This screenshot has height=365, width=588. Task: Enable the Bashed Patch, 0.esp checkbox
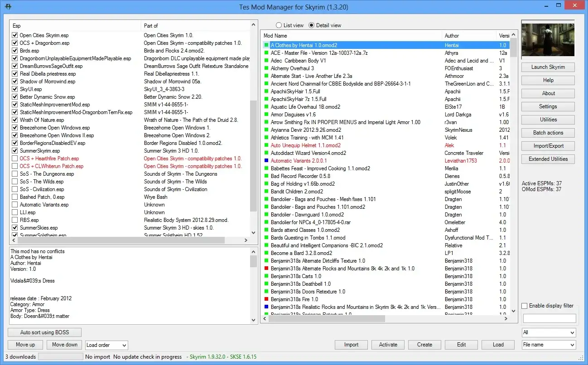pos(15,197)
